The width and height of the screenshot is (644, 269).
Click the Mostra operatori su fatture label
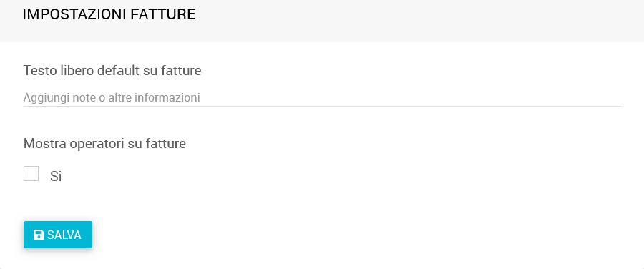pos(104,144)
